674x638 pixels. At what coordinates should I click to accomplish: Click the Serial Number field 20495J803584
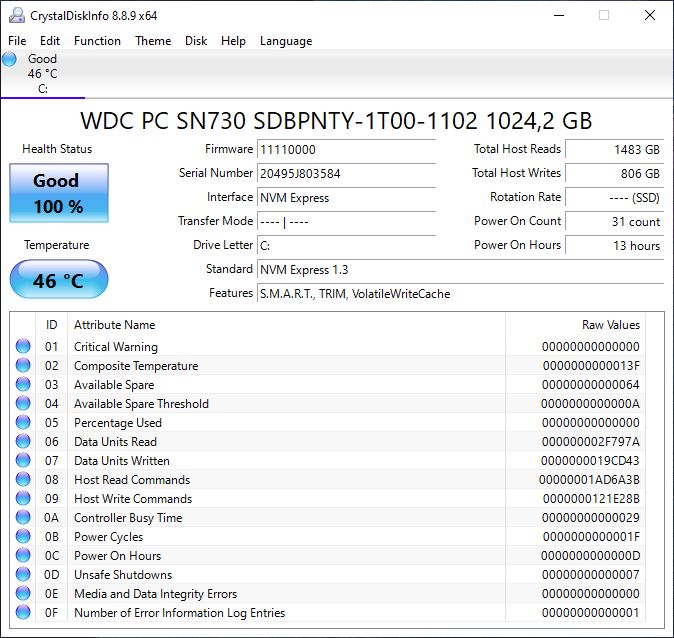[x=346, y=174]
